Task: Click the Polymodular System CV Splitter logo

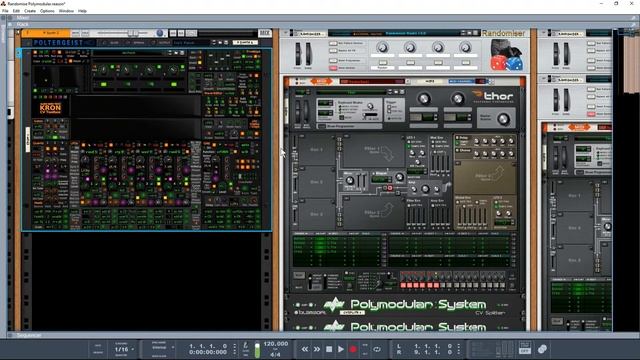Action: [x=410, y=306]
